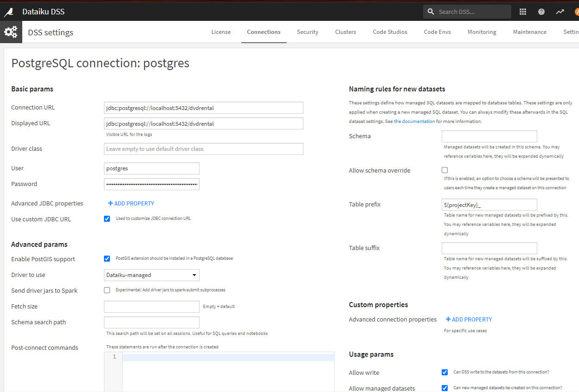Screen dimensions: 579x392
Task: Add an advanced JDBC property
Action: pos(131,203)
